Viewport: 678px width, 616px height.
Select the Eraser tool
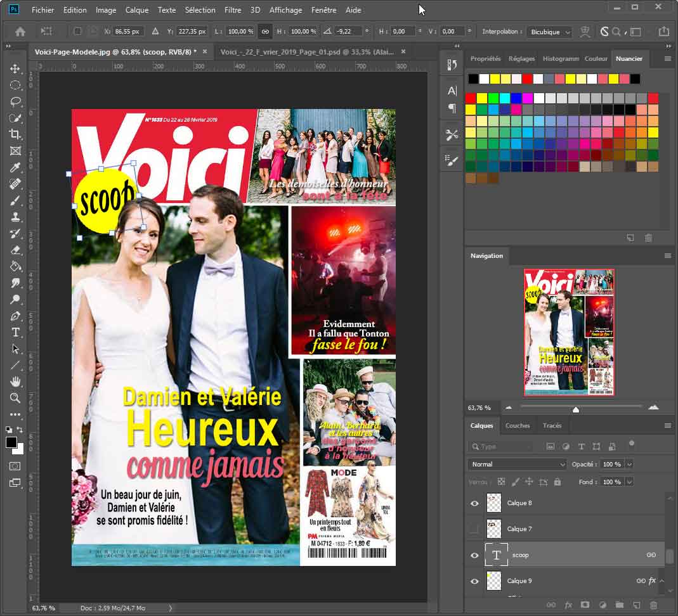tap(15, 250)
